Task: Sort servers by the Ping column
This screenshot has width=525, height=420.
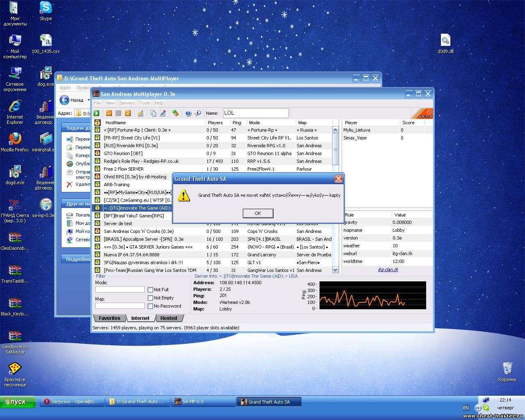Action: pos(238,123)
